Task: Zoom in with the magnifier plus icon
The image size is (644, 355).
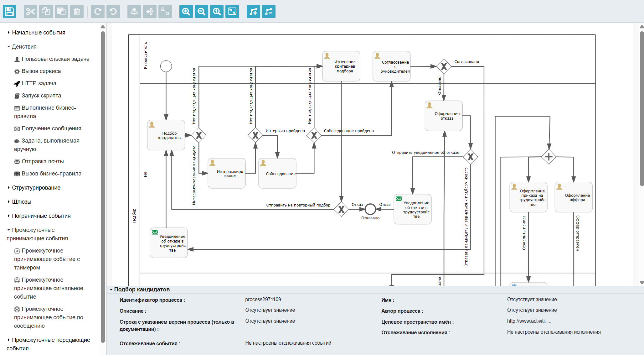Action: pos(186,12)
